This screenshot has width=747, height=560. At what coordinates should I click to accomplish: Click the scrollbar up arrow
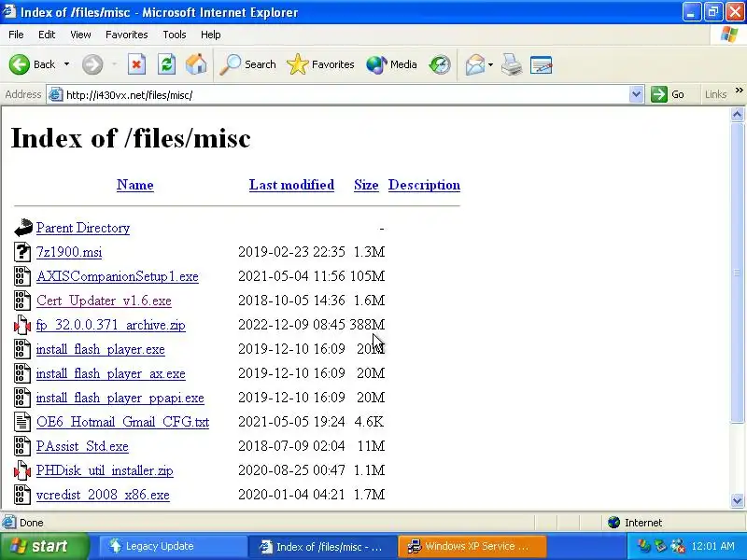[x=737, y=114]
